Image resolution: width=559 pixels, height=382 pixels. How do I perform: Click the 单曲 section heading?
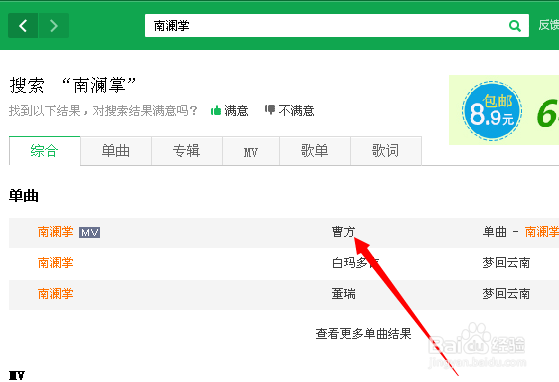24,196
